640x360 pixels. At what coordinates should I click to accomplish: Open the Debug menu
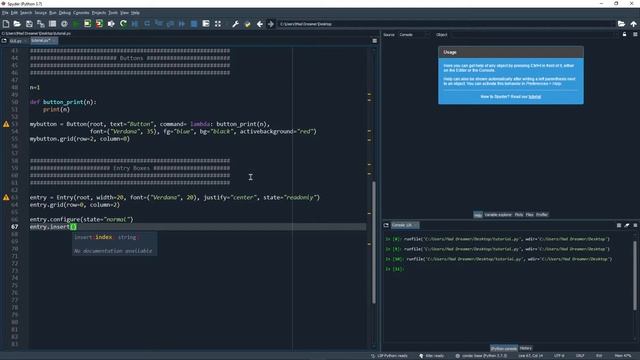point(65,13)
